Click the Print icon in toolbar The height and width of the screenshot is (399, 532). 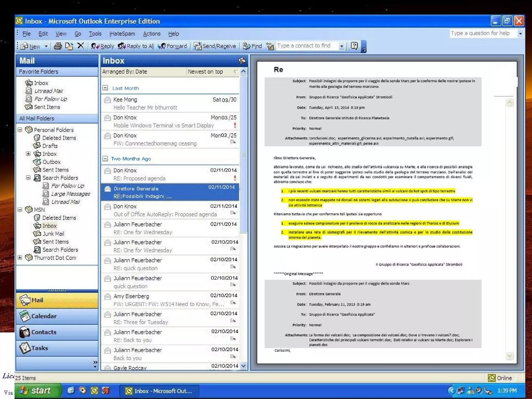58,46
